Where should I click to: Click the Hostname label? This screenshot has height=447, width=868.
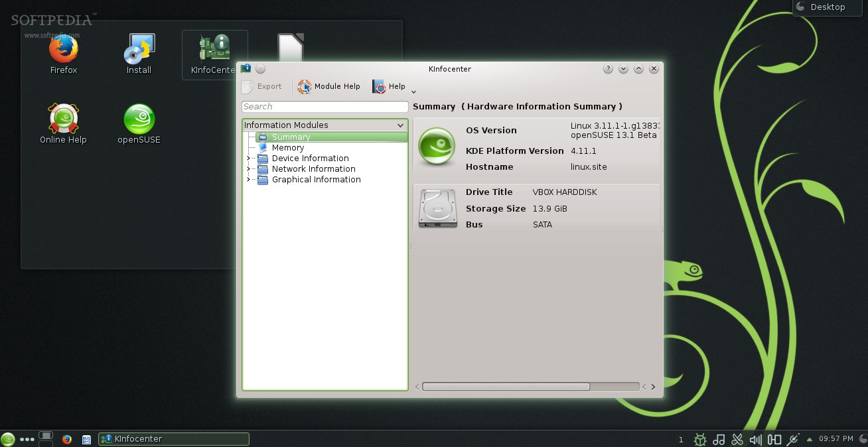coord(490,166)
